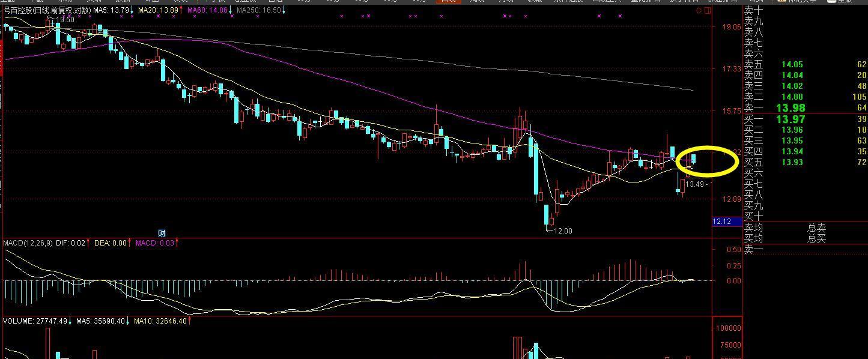The height and width of the screenshot is (359, 868).
Task: Click 12.89 on the price axis
Action: pyautogui.click(x=732, y=199)
